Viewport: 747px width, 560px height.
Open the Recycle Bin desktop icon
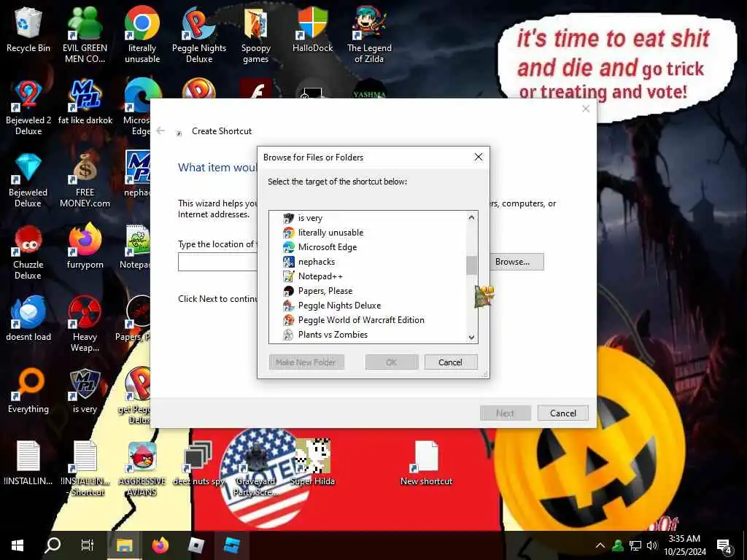(28, 29)
